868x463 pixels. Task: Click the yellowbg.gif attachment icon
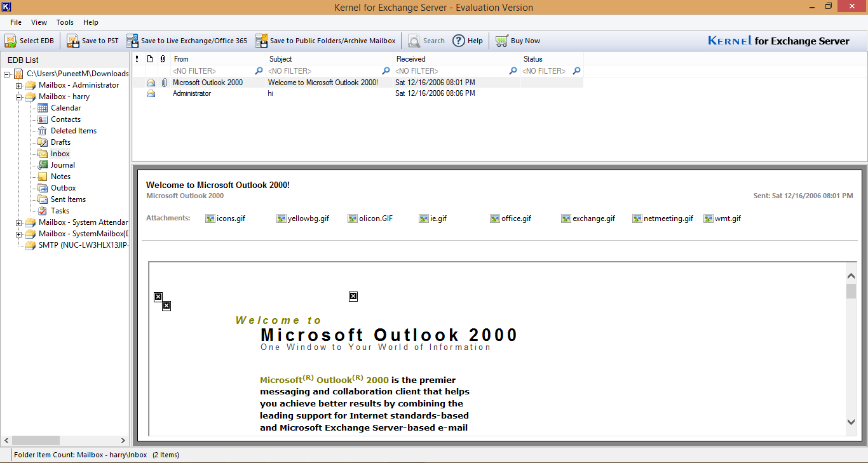281,218
